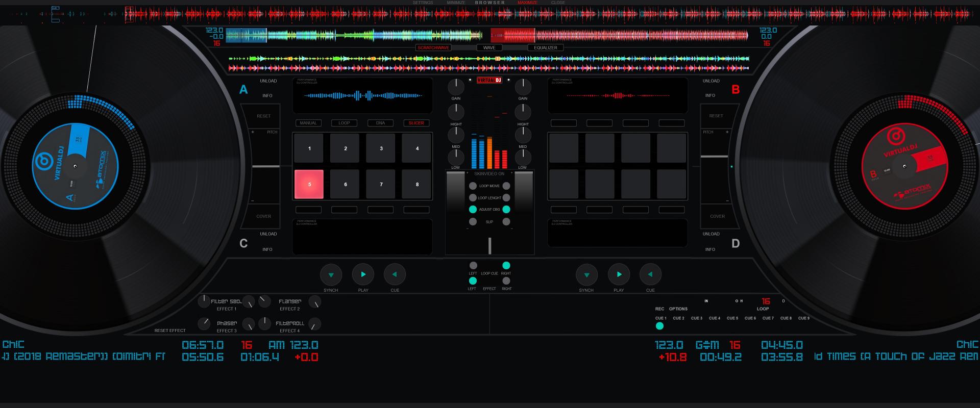Toggle the CUE 1 teal indicator
Image resolution: width=980 pixels, height=408 pixels.
660,326
